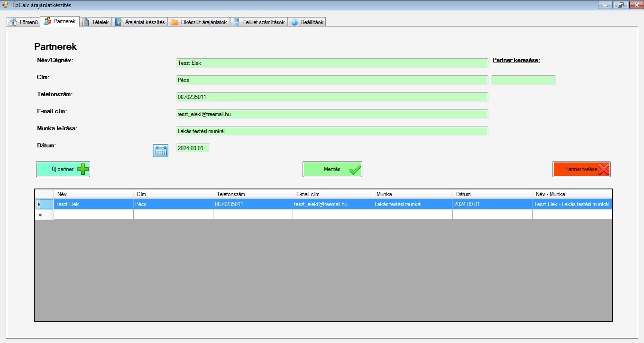
Task: Click the pencil icon on Árajánlat készítés tab
Action: coord(119,22)
